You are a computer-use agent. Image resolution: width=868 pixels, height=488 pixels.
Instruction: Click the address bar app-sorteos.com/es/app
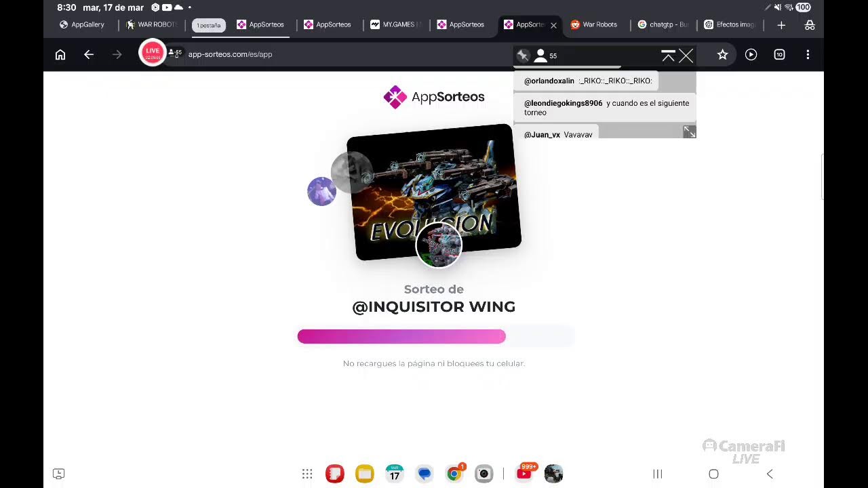[230, 55]
